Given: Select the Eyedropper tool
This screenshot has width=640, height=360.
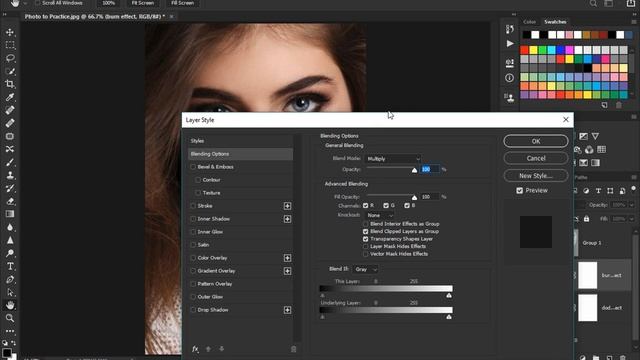Looking at the screenshot, I should [x=10, y=97].
